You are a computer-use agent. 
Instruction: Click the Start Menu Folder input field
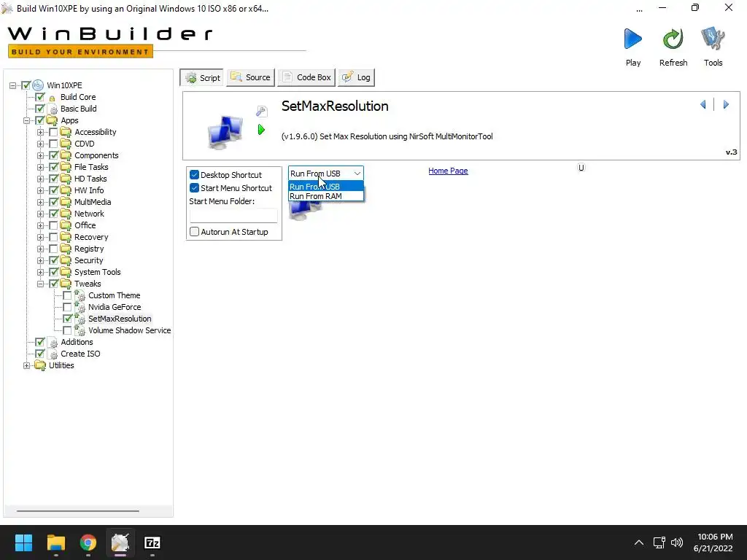coord(233,215)
